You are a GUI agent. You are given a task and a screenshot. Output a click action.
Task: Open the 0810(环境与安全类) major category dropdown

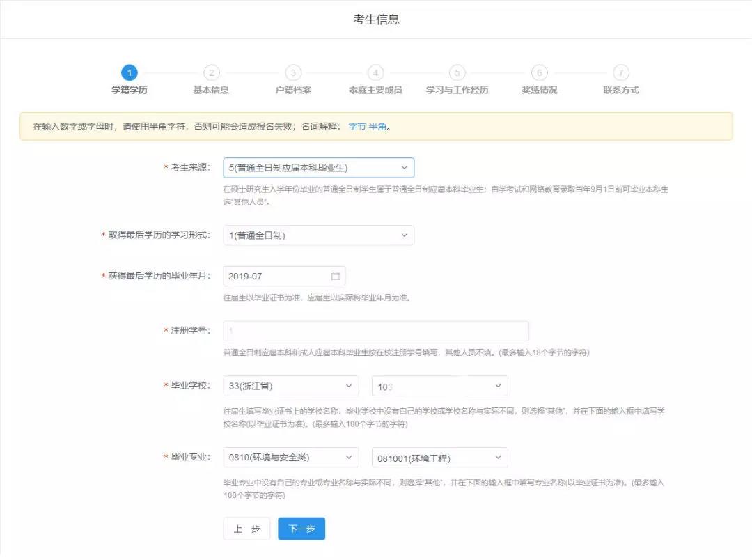pyautogui.click(x=290, y=457)
